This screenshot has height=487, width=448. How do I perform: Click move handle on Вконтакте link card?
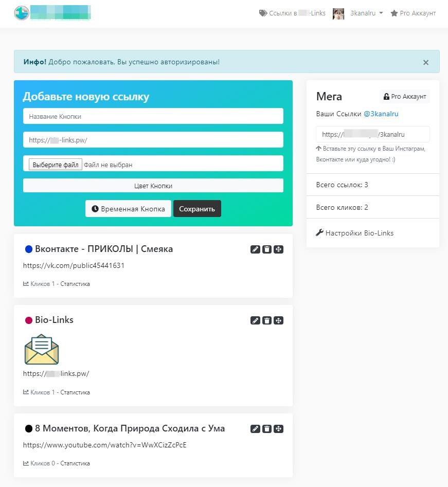[279, 249]
